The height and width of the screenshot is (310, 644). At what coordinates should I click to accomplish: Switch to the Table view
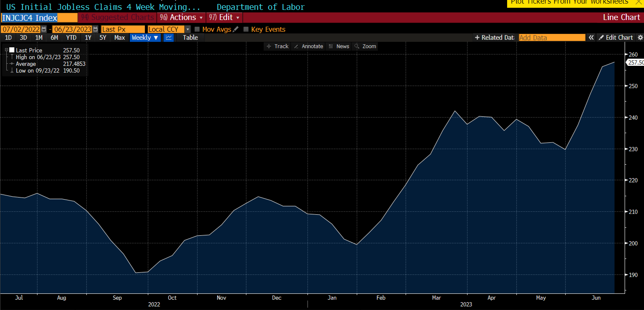tap(190, 38)
